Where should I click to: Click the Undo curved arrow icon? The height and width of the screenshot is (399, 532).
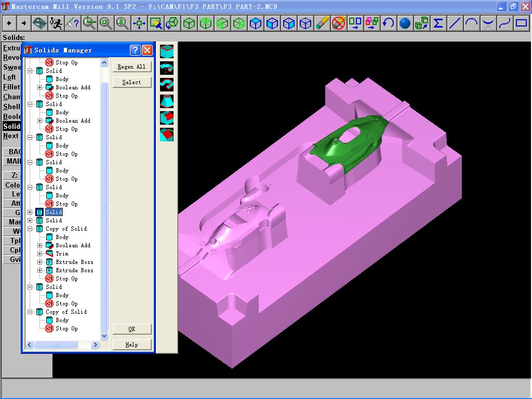point(389,23)
